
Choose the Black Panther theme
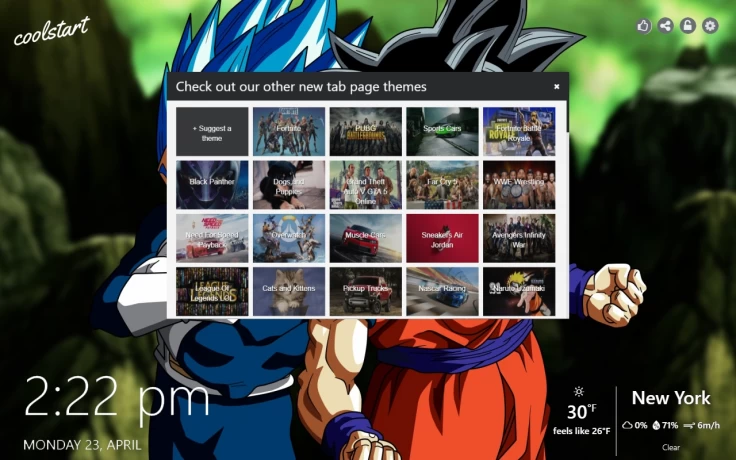pos(212,184)
